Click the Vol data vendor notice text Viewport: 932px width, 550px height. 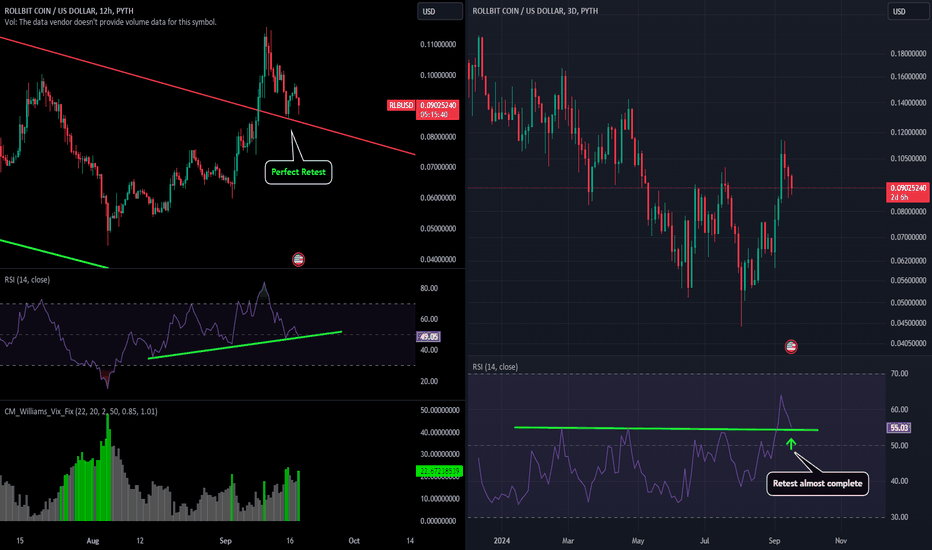[x=111, y=22]
